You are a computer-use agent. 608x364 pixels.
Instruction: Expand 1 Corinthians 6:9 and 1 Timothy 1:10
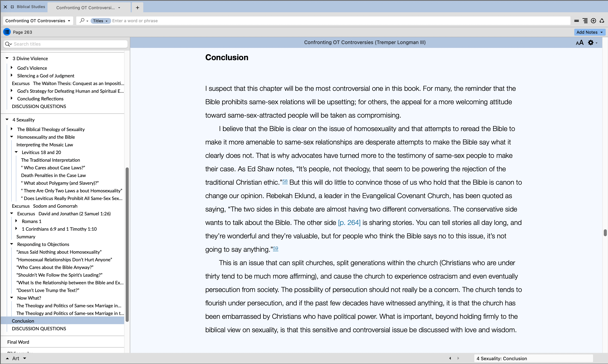click(x=16, y=229)
